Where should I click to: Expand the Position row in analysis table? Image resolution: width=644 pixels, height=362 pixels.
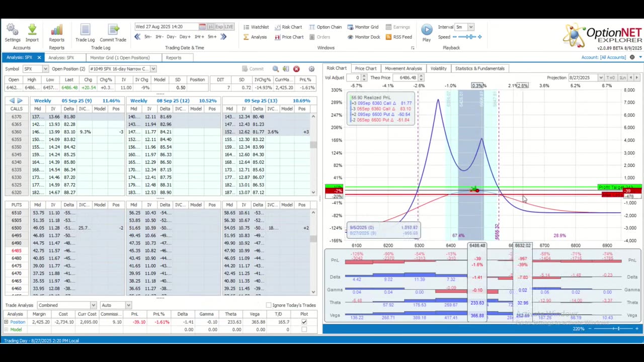tap(6, 322)
